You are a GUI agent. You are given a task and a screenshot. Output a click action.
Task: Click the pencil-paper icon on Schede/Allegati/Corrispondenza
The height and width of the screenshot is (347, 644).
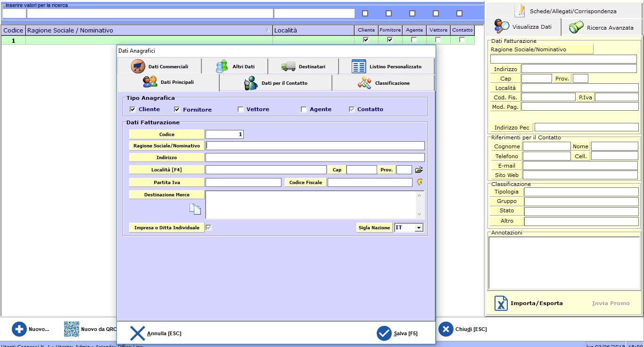tap(520, 10)
